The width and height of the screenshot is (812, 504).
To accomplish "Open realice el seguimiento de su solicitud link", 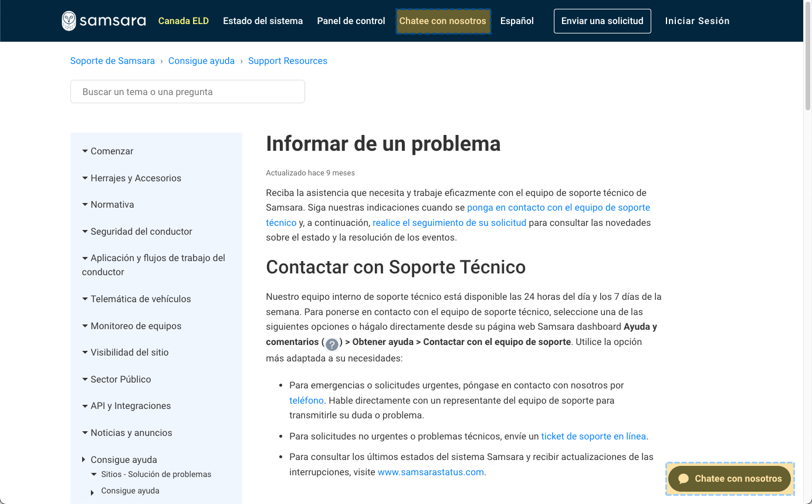I will click(449, 222).
